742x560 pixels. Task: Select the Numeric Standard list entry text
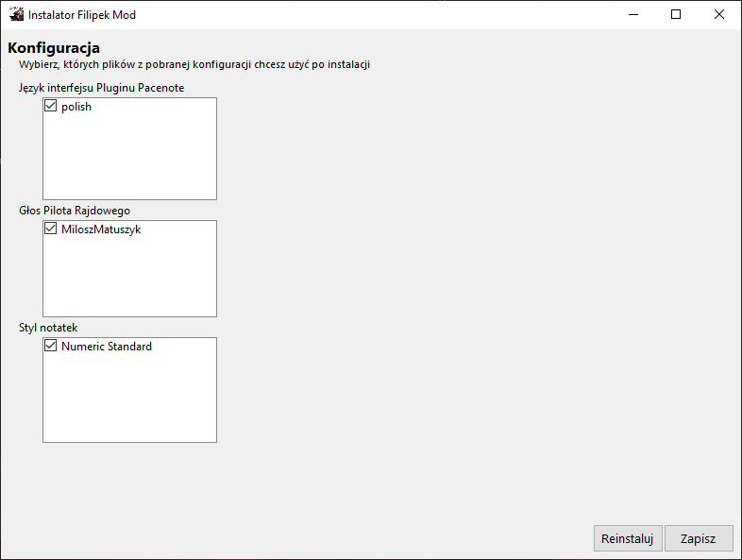click(107, 347)
